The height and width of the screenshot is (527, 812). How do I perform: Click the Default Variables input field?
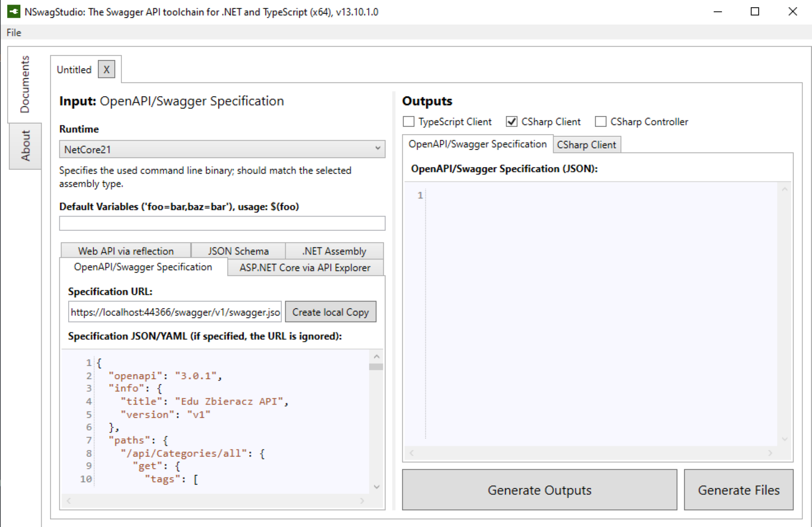point(222,223)
